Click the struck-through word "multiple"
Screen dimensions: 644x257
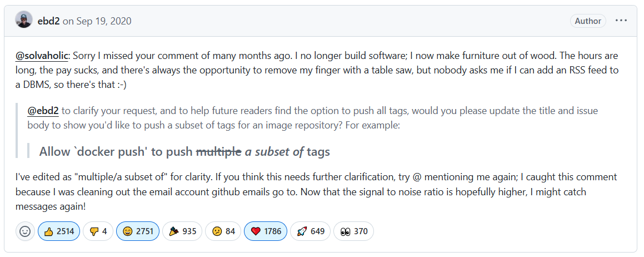click(219, 151)
